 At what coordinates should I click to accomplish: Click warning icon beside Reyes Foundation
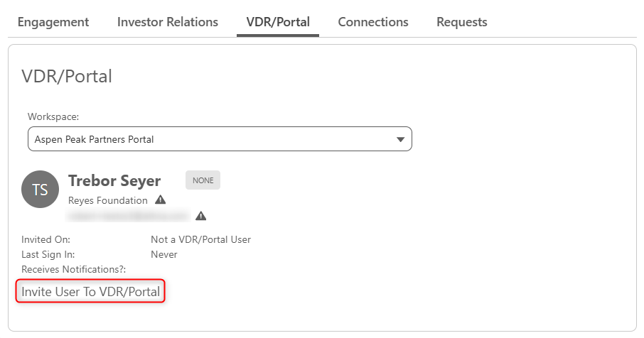[160, 200]
